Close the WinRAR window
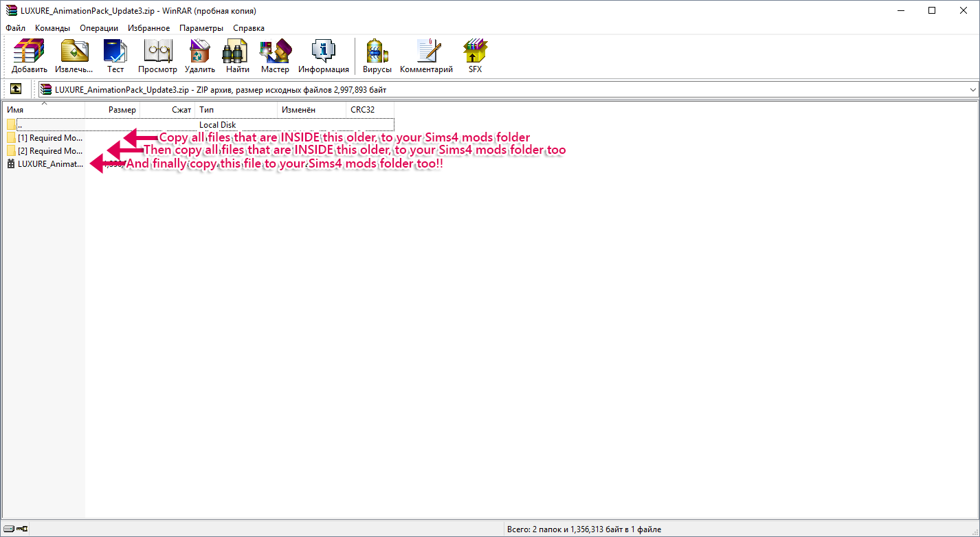The width and height of the screenshot is (980, 537). (964, 10)
